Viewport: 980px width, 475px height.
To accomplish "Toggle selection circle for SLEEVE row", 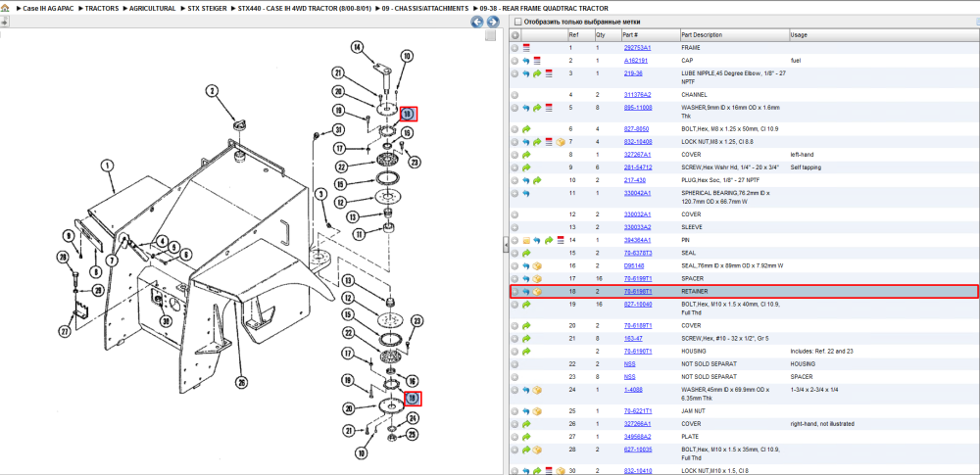I will pyautogui.click(x=515, y=227).
